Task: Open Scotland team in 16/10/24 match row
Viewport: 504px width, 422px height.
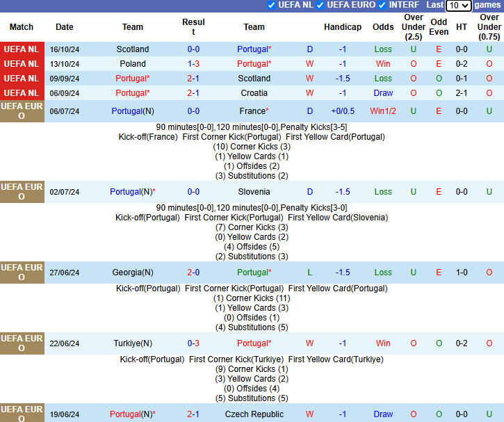Action: [x=132, y=49]
